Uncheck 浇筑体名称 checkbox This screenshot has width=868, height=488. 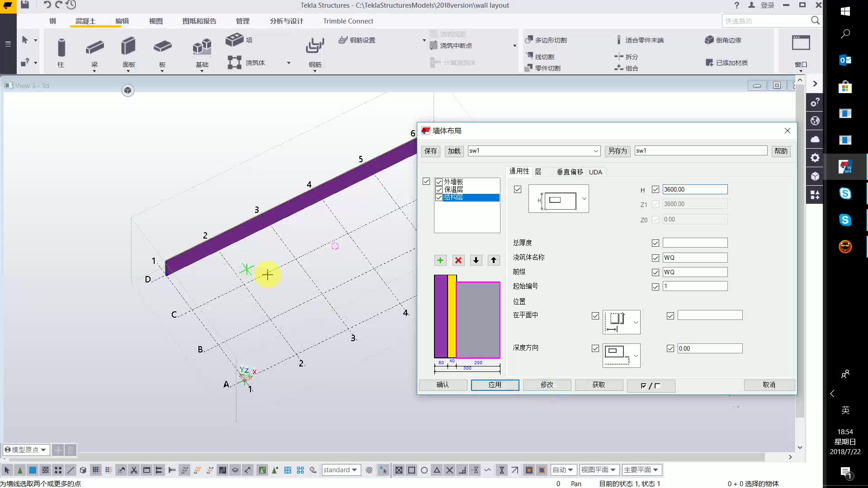(655, 258)
